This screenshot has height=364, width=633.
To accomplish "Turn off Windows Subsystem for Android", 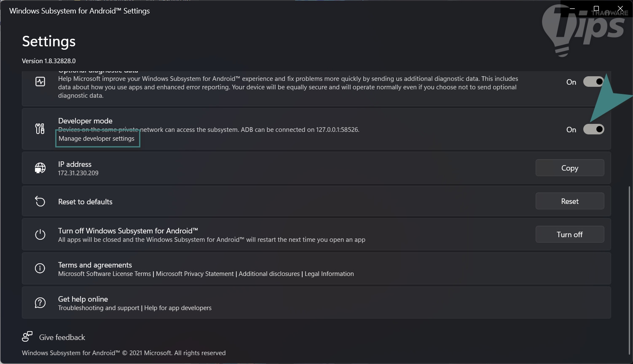I will [569, 234].
